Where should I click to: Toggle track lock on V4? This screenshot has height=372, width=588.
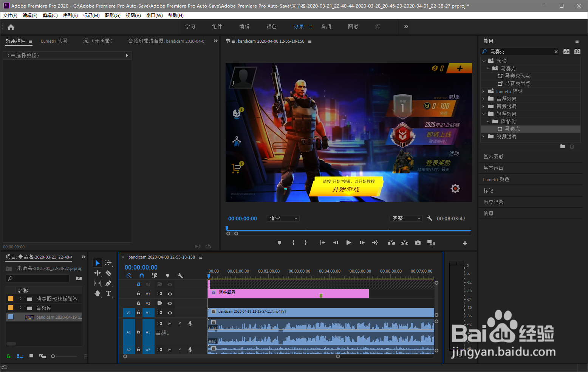(x=139, y=284)
